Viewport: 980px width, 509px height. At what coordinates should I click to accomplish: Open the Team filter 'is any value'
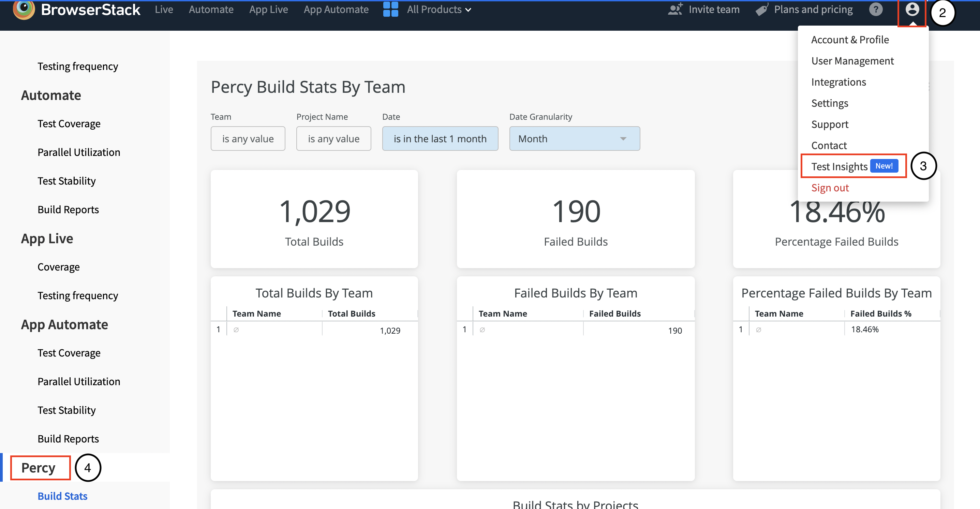click(x=248, y=139)
